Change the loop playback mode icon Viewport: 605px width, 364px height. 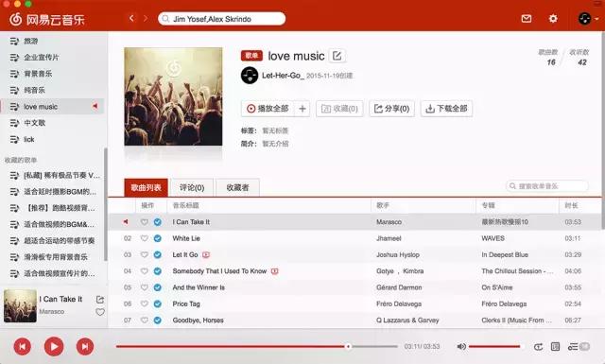click(x=538, y=347)
